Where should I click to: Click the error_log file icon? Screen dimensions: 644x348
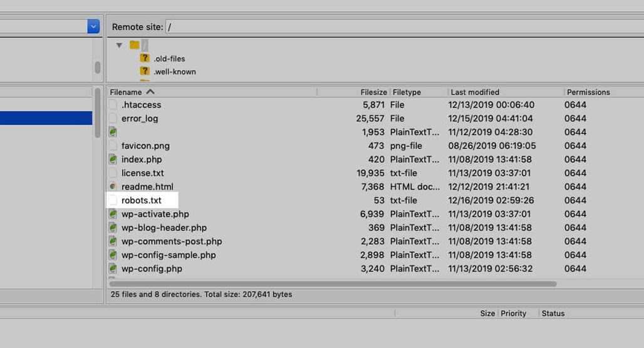(113, 118)
